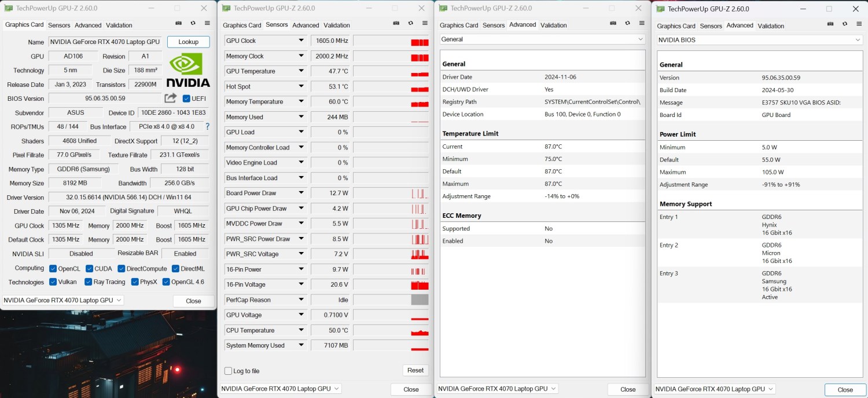Expand Board Power Draw sensor dropdown arrow
This screenshot has width=868, height=398.
coord(301,193)
